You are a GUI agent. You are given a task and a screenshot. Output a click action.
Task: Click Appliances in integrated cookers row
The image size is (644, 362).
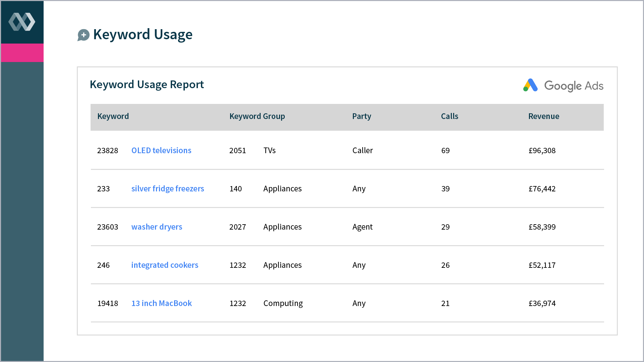tap(282, 265)
